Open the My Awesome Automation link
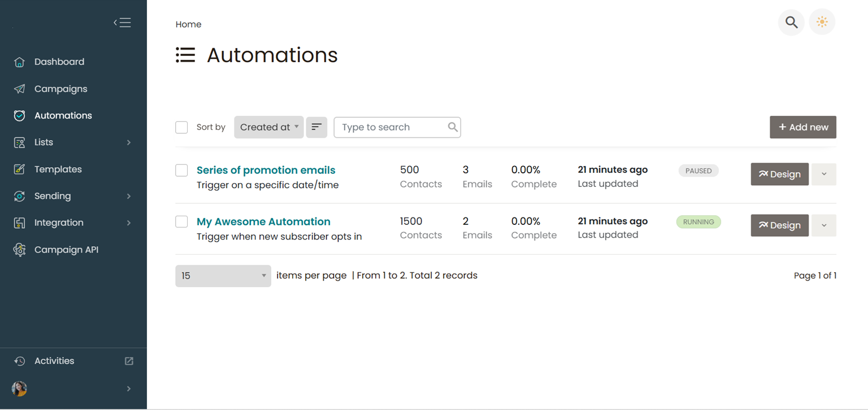The width and height of the screenshot is (868, 410). point(263,221)
